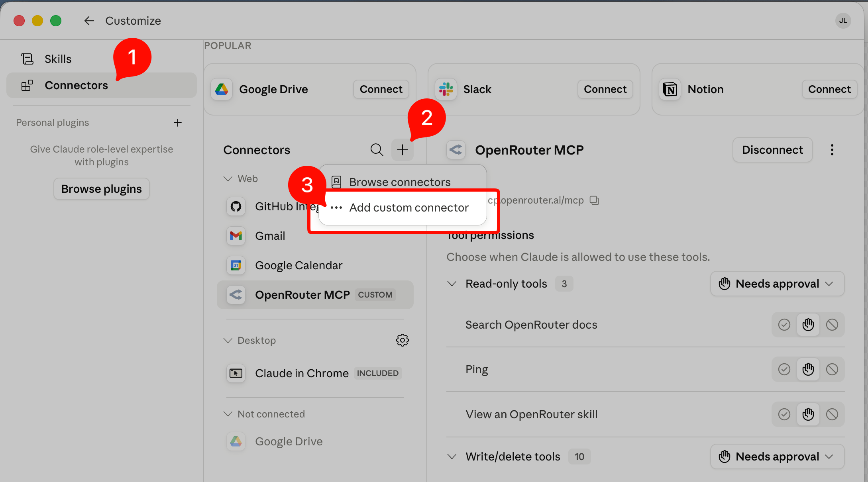
Task: Connect Notion from the Popular cards
Action: [x=829, y=89]
